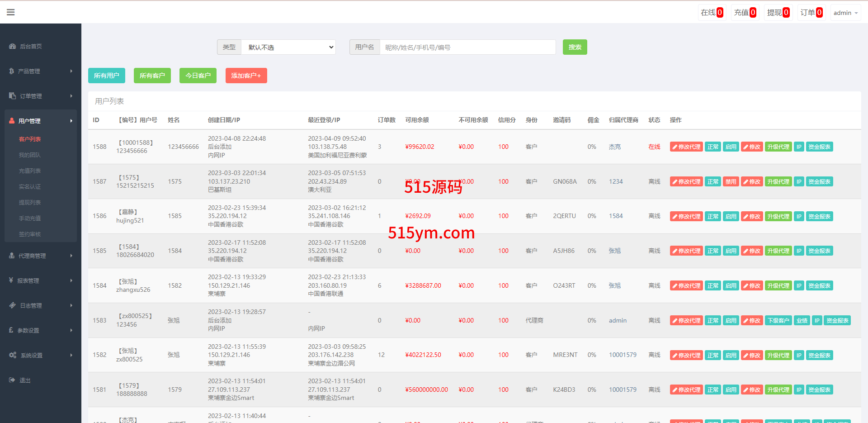Click the 用户名 search input field
Image resolution: width=868 pixels, height=423 pixels.
point(467,47)
